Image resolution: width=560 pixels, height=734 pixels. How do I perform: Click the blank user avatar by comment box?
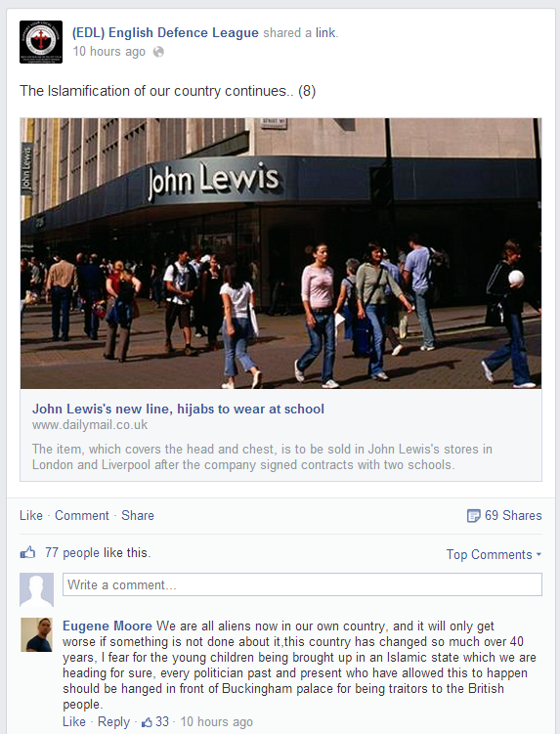coord(36,589)
